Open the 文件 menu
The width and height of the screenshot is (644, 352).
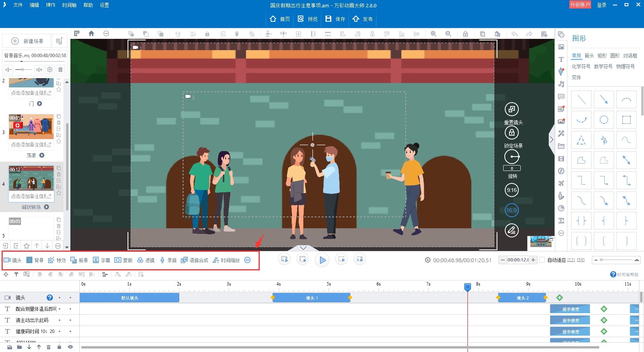click(x=18, y=5)
